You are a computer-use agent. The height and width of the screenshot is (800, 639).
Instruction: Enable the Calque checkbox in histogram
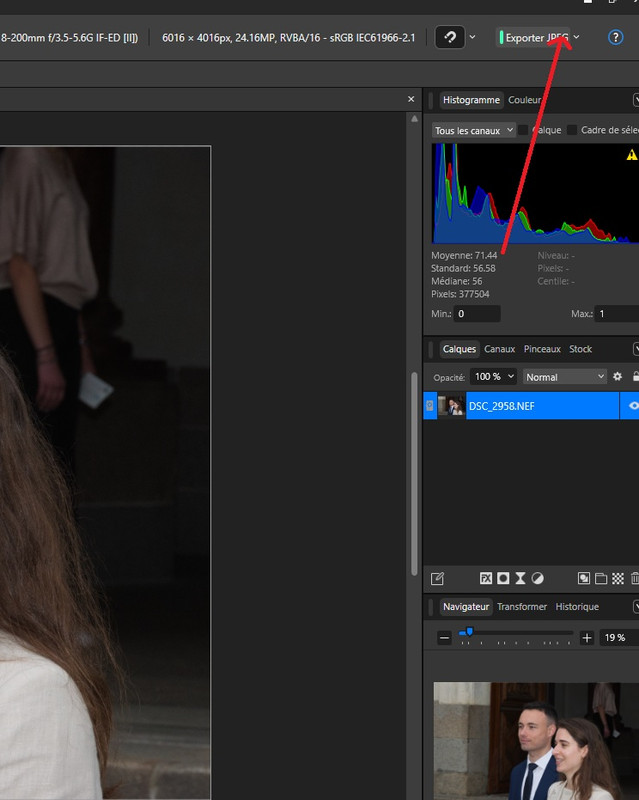523,130
